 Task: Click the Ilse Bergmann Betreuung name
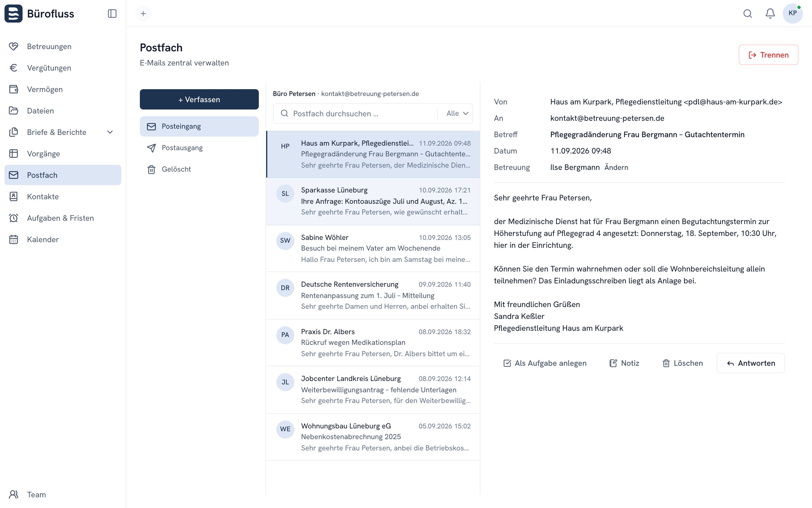[575, 167]
